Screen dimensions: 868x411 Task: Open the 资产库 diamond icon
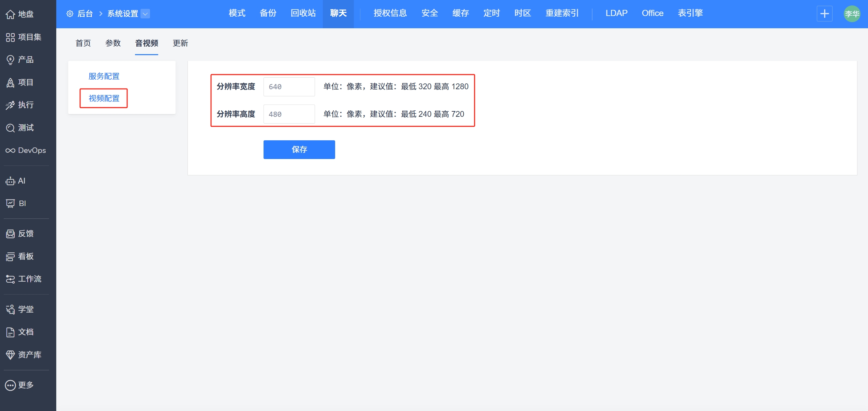point(10,355)
